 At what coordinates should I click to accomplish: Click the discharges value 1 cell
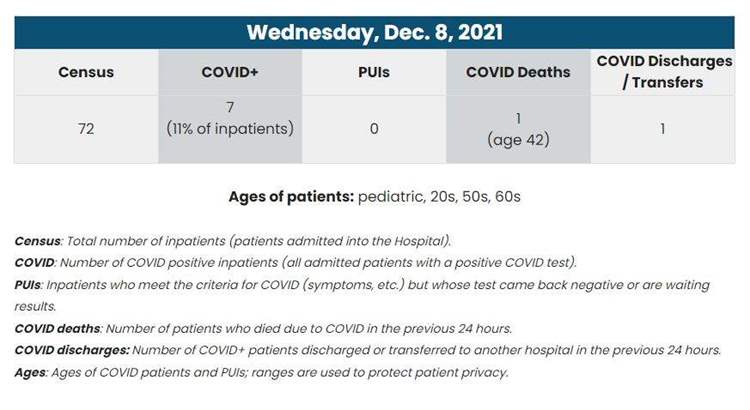click(x=663, y=129)
